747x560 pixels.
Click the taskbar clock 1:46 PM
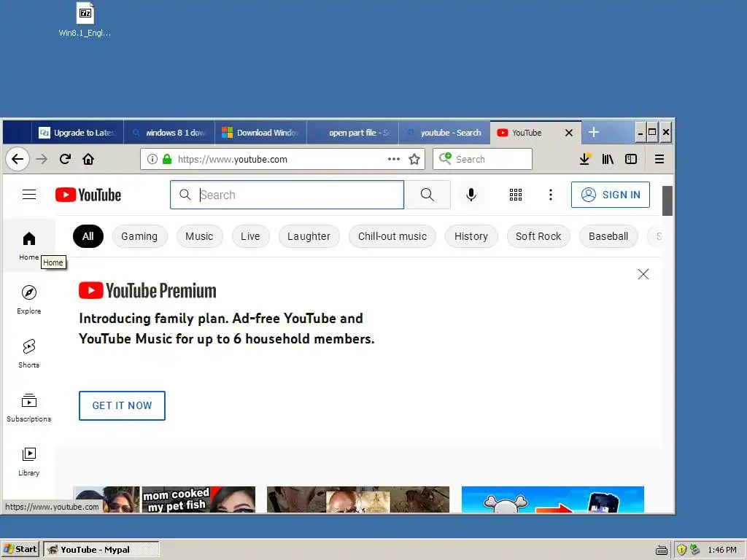click(x=722, y=550)
